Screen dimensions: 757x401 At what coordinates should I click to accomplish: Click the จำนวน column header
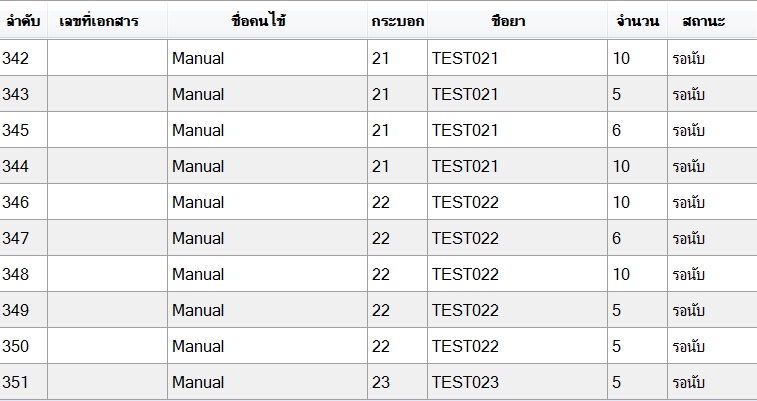pyautogui.click(x=637, y=21)
